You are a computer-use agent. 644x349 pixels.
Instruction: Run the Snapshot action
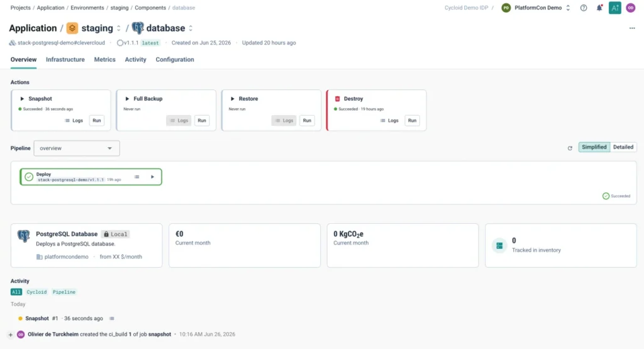click(x=96, y=120)
